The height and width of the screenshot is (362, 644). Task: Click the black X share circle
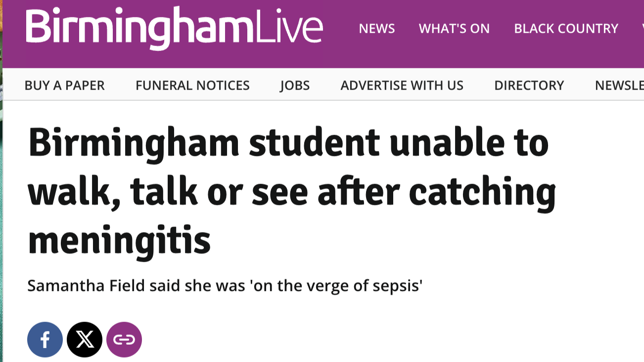[x=85, y=339]
